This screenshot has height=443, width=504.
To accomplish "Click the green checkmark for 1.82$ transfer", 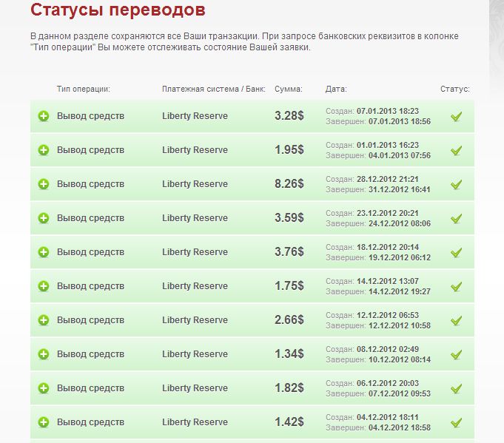I will coord(456,388).
